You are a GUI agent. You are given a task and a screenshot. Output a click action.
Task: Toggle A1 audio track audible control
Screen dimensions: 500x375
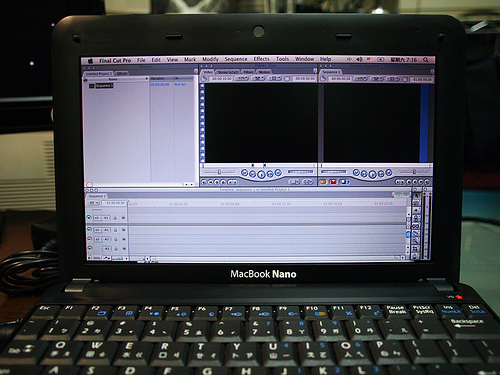coord(89,230)
